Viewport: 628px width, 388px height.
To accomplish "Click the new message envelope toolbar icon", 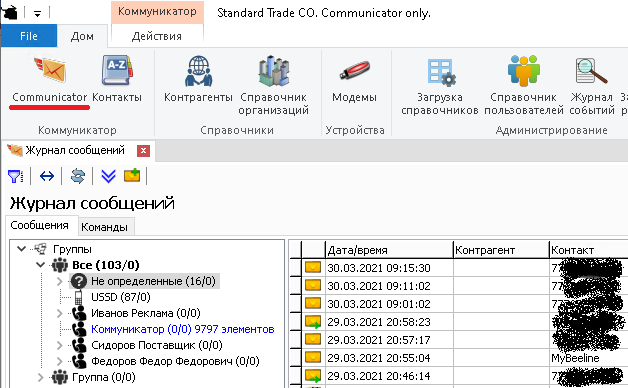I will (x=132, y=175).
